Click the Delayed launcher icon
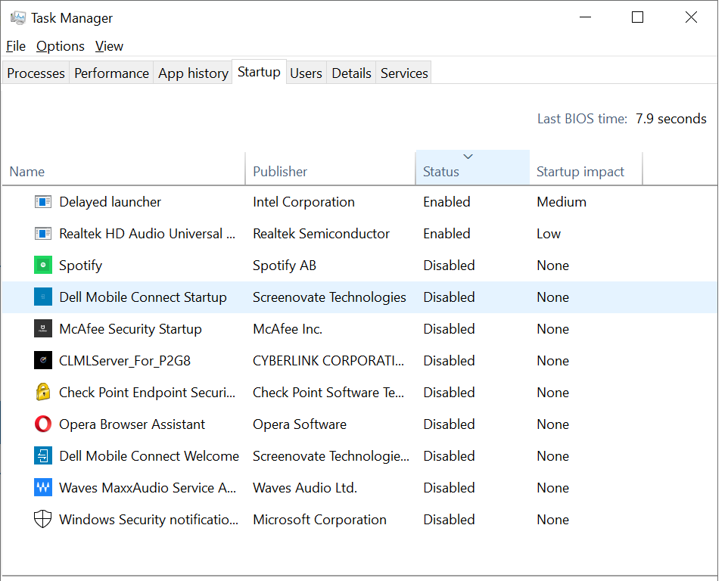Screen dimensions: 728x581 pos(43,202)
